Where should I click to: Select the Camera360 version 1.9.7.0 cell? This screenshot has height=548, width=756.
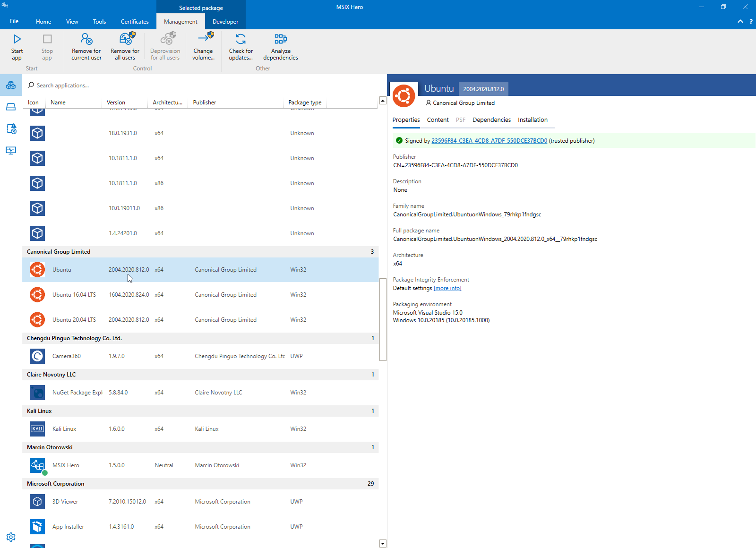[x=117, y=356]
